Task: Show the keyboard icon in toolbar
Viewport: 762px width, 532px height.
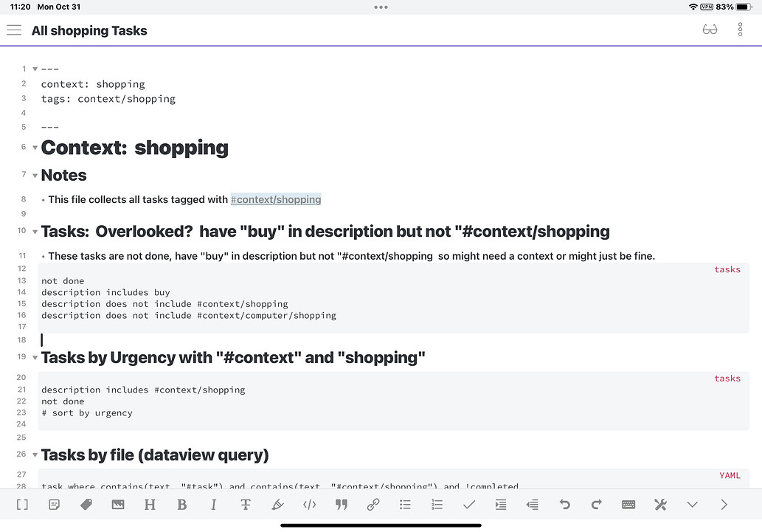Action: pyautogui.click(x=628, y=505)
